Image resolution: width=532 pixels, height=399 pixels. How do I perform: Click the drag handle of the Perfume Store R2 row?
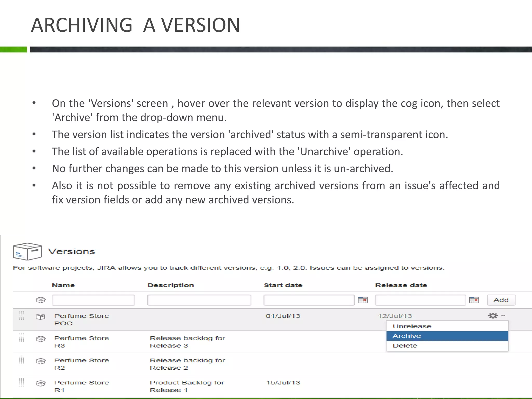pos(22,360)
